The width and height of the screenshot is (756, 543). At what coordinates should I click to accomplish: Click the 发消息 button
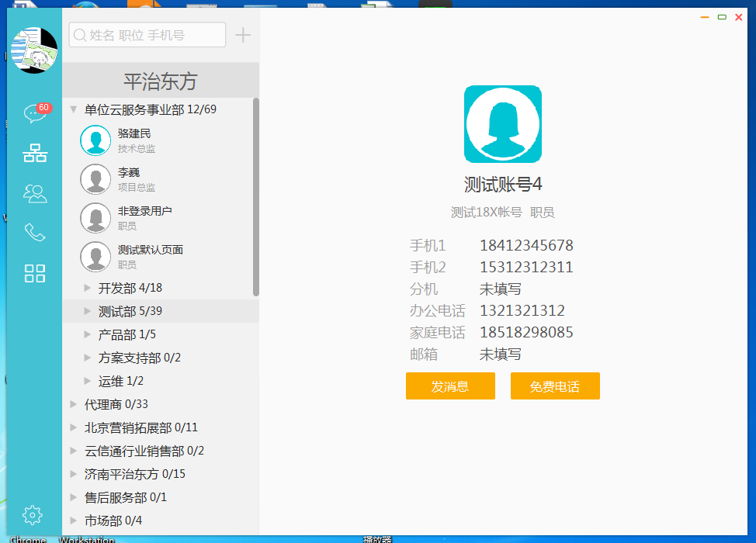click(450, 386)
